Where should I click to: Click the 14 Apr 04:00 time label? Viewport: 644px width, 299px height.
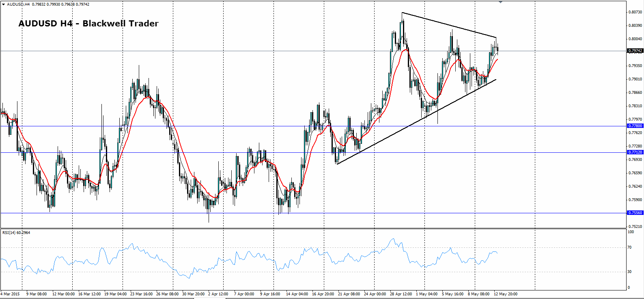(x=297, y=294)
